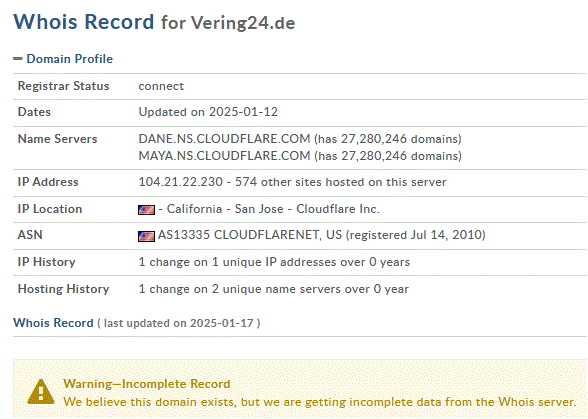Click the Warning—Incomplete Record heading
Viewport: 588px width, 419px height.
pos(147,384)
